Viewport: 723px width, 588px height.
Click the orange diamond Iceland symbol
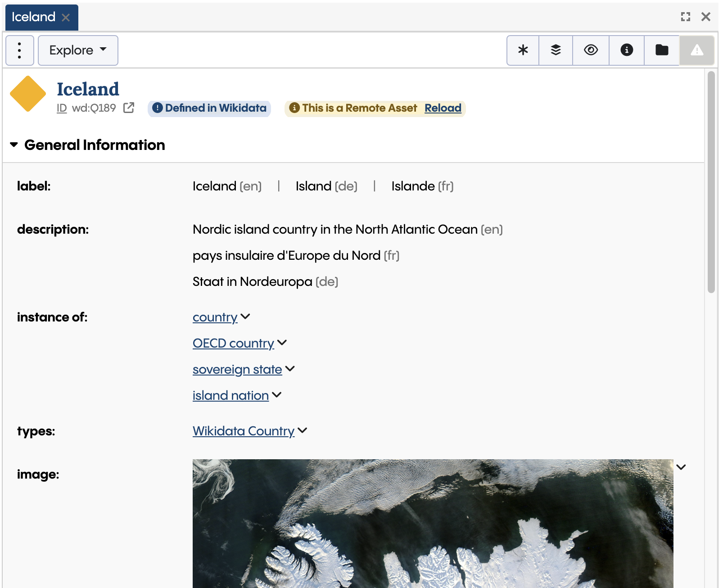[27, 93]
